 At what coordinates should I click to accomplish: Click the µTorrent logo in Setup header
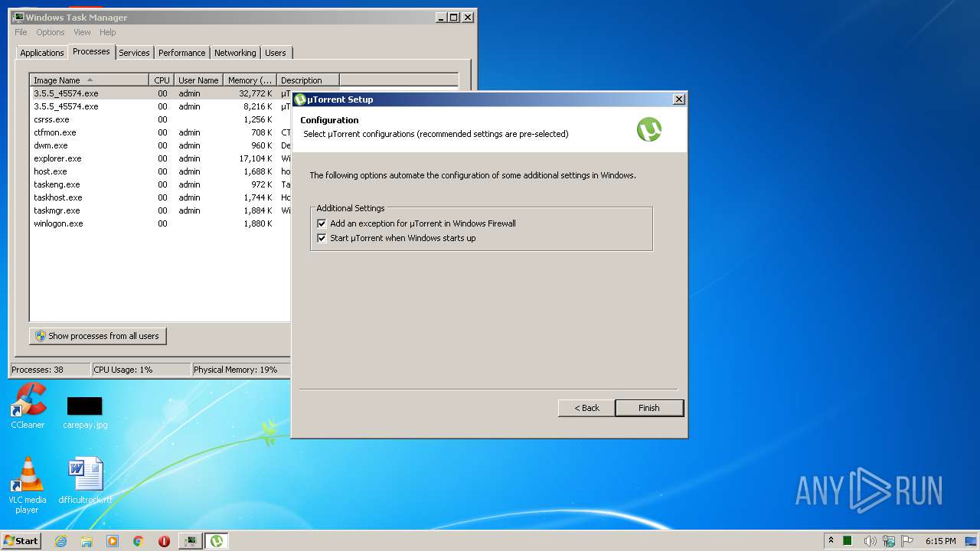(649, 129)
